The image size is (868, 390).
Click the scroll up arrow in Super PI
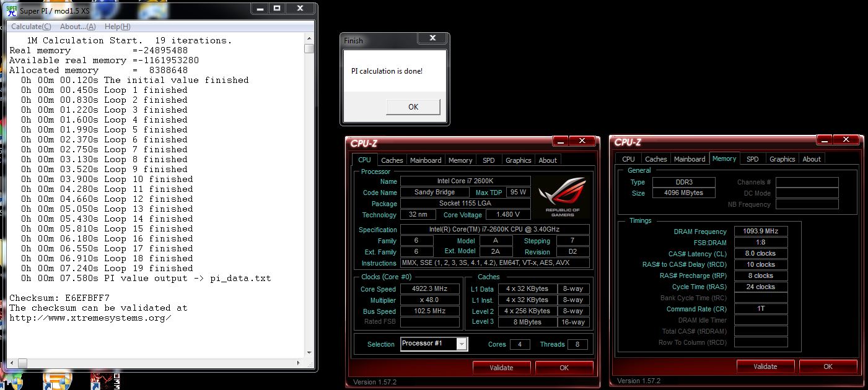point(309,38)
